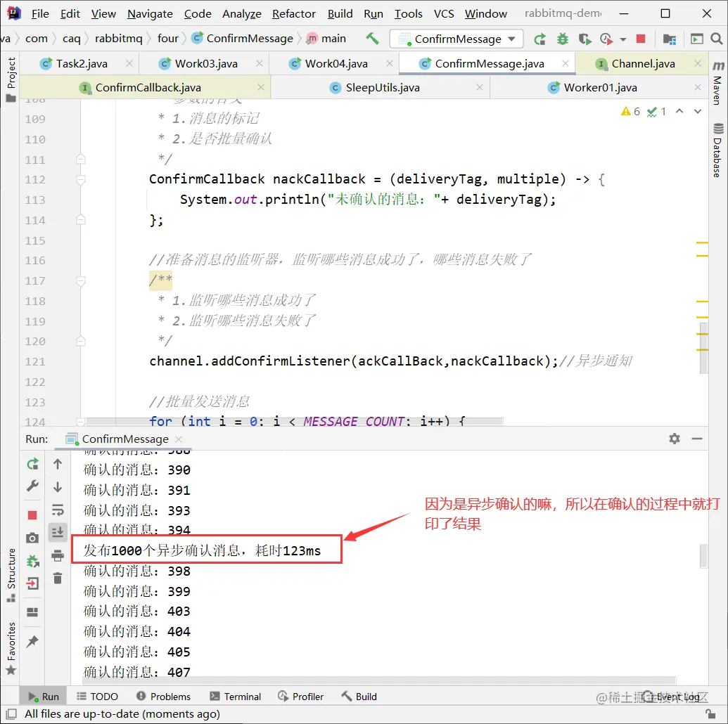Disable scroll-to-end in the console
The width and height of the screenshot is (728, 724).
(58, 532)
